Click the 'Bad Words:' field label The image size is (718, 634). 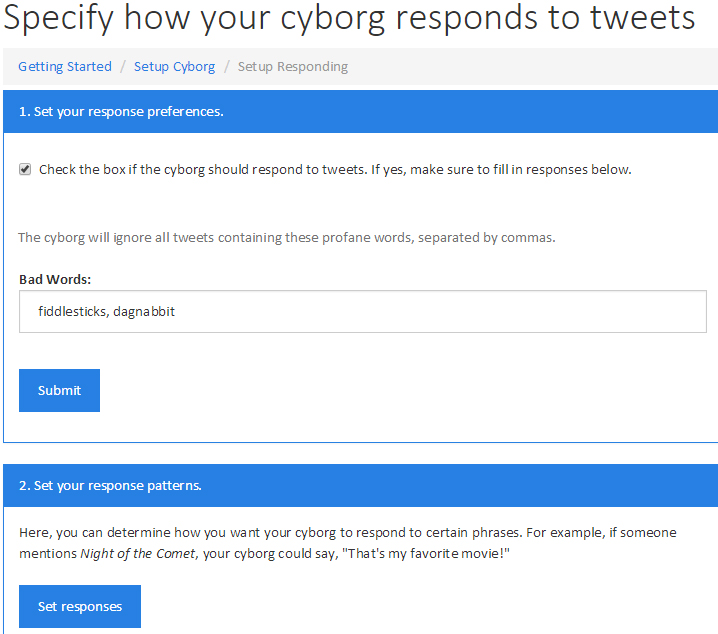click(55, 278)
